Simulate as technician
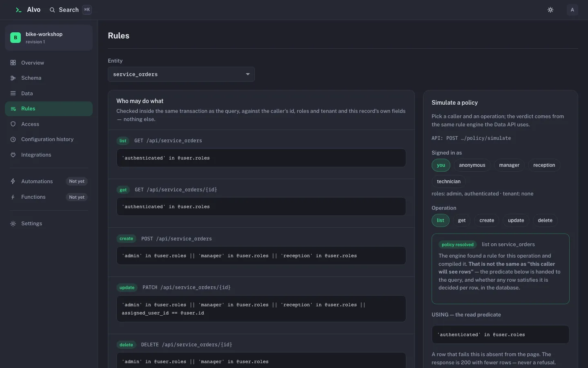588x368 pixels. [448, 182]
